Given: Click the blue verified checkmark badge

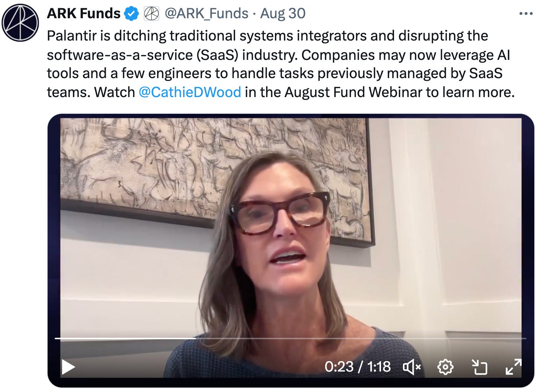Looking at the screenshot, I should [131, 14].
